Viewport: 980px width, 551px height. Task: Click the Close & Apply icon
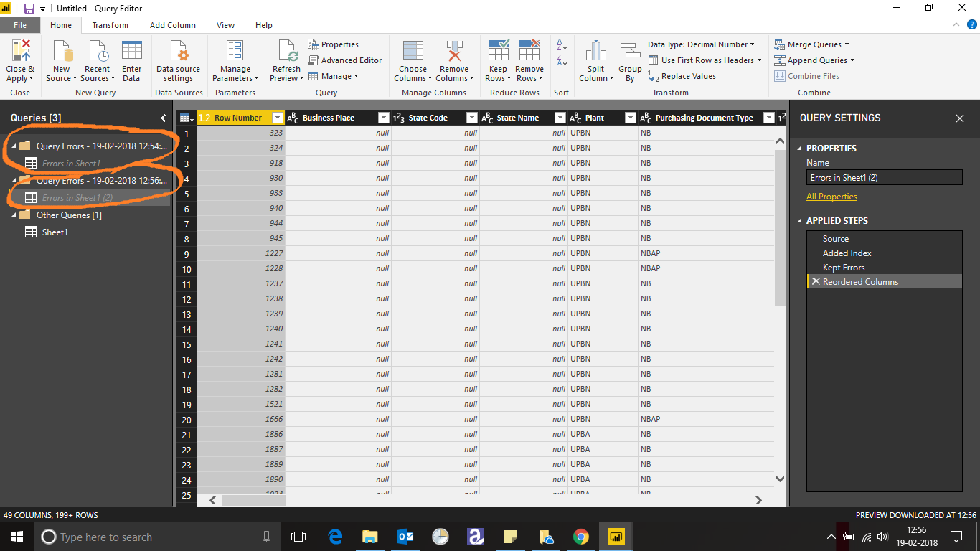pos(21,52)
